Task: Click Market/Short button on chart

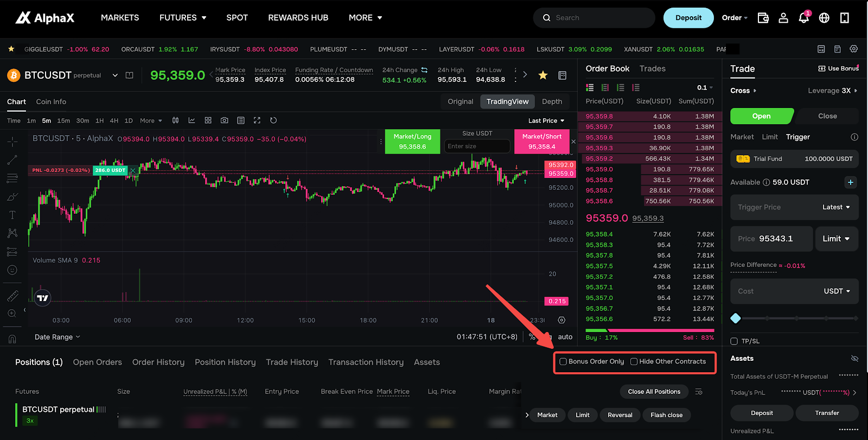Action: coord(541,142)
